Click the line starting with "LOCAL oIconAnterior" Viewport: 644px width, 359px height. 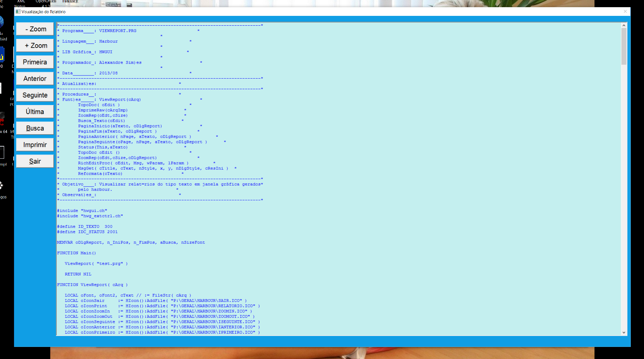(x=163, y=327)
